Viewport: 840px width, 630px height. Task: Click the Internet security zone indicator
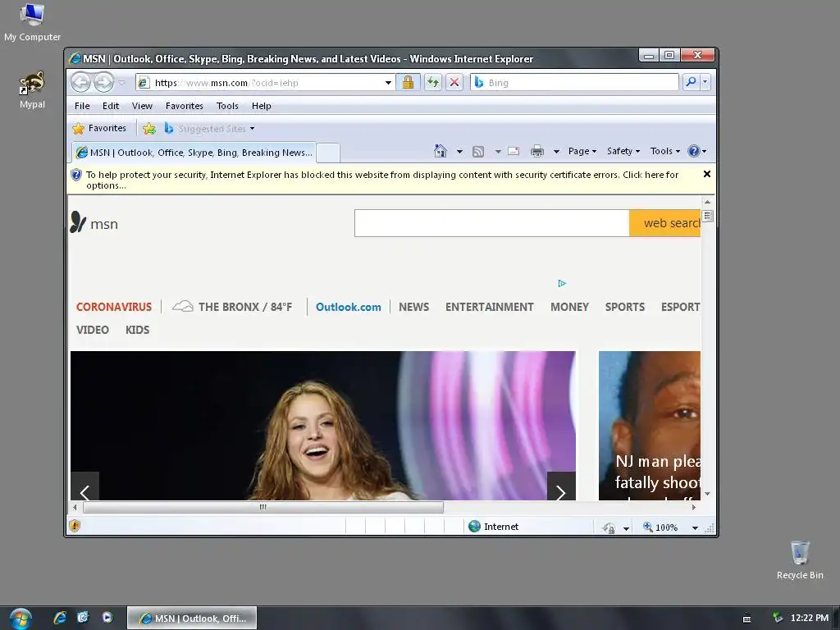[x=493, y=527]
